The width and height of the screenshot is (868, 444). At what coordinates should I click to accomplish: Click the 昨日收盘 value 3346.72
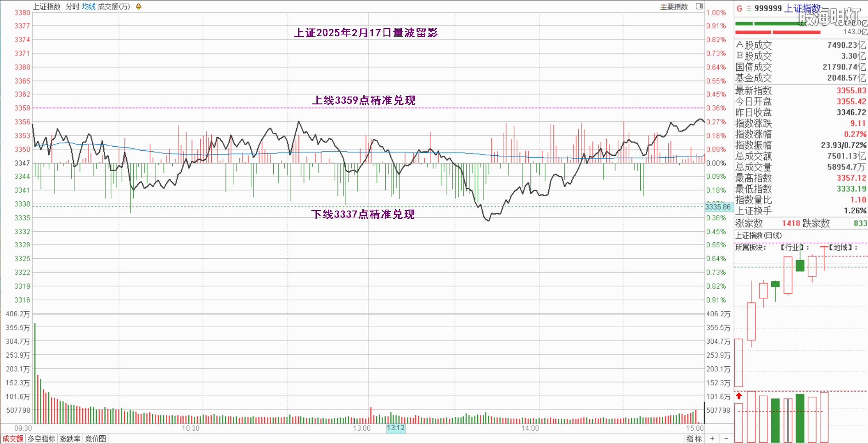(851, 113)
